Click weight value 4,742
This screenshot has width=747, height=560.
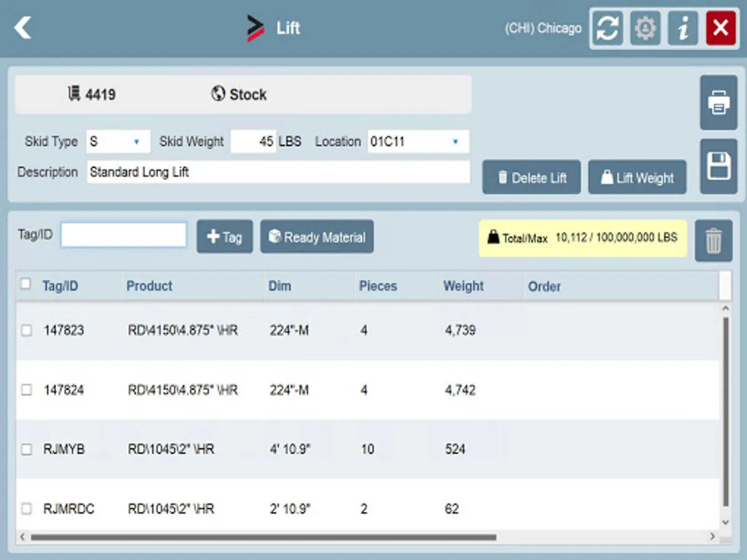[460, 390]
